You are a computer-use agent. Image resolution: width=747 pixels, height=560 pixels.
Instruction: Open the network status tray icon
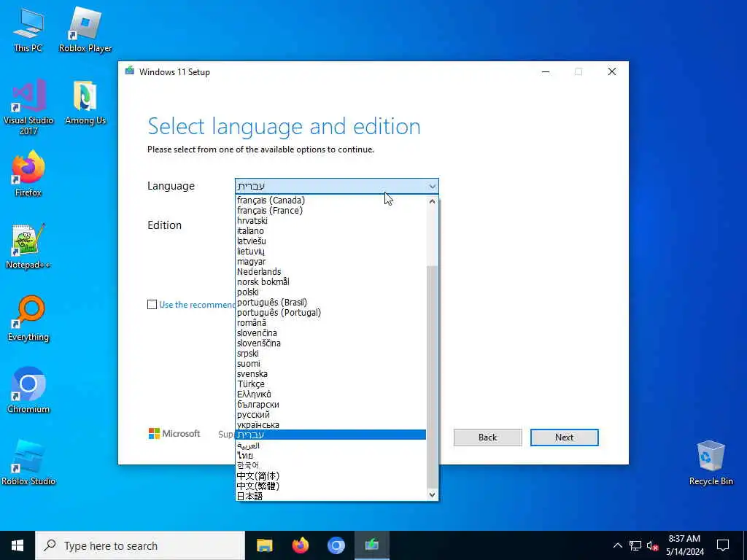(635, 545)
